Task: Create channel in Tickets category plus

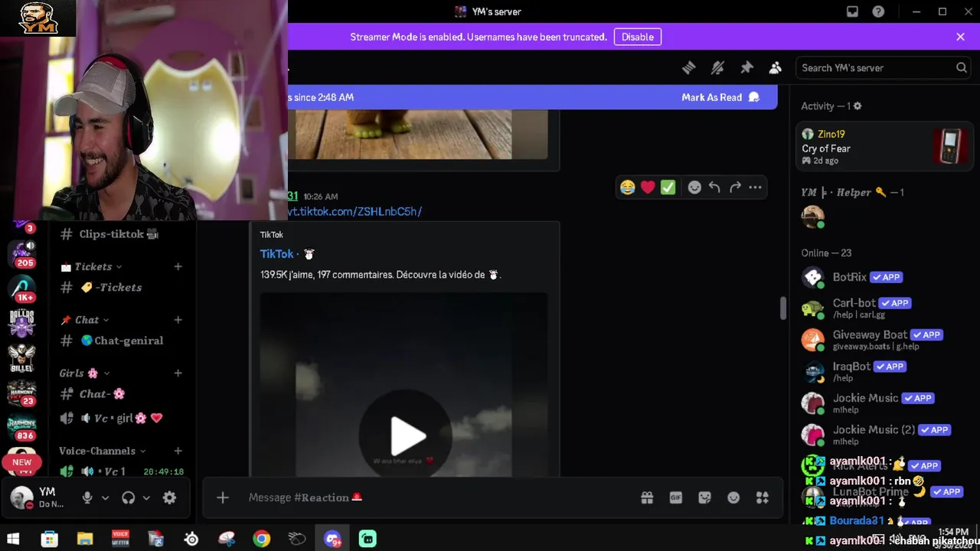Action: click(x=178, y=266)
